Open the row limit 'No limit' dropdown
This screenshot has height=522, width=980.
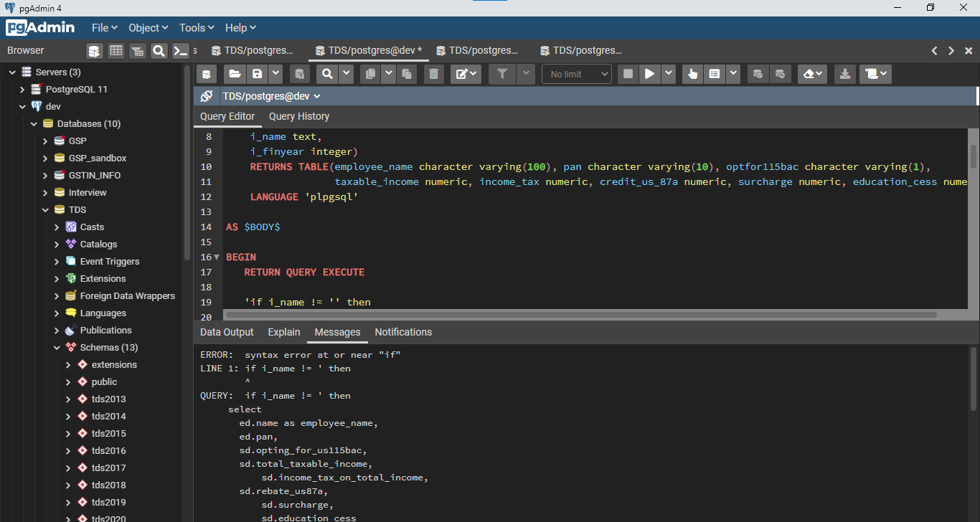coord(576,74)
